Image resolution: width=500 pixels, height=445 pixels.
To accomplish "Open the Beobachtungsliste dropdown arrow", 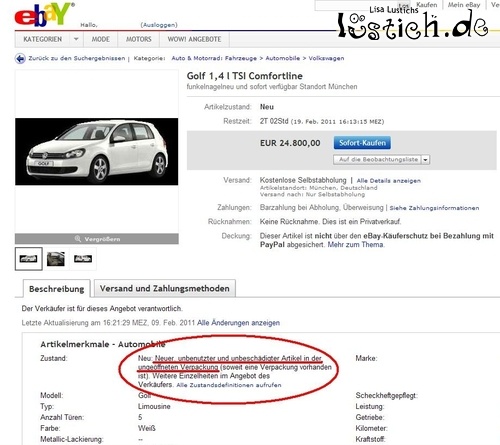I will pyautogui.click(x=425, y=160).
